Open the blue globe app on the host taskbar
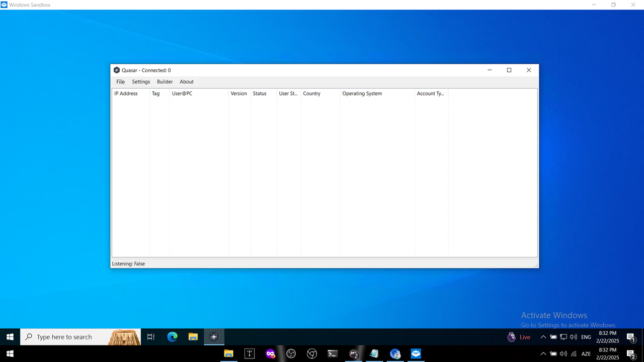The height and width of the screenshot is (362, 644). click(395, 354)
